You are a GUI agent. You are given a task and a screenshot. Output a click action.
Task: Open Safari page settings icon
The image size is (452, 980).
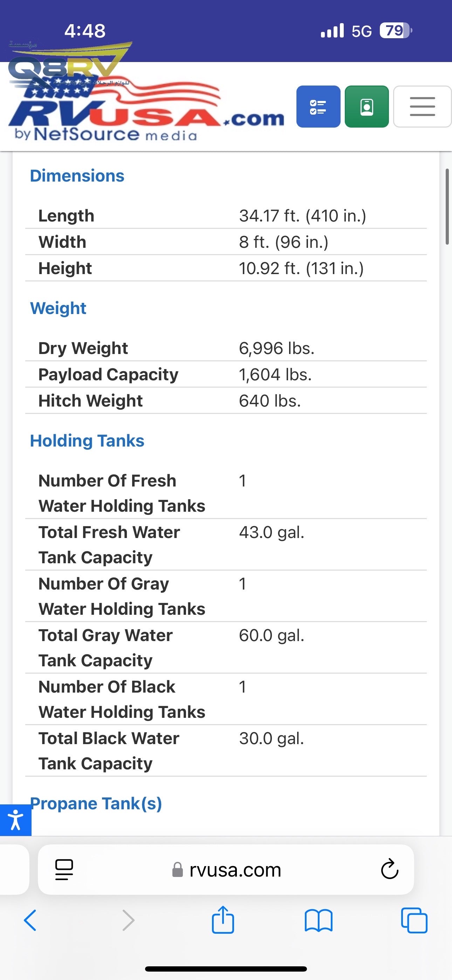(x=64, y=870)
